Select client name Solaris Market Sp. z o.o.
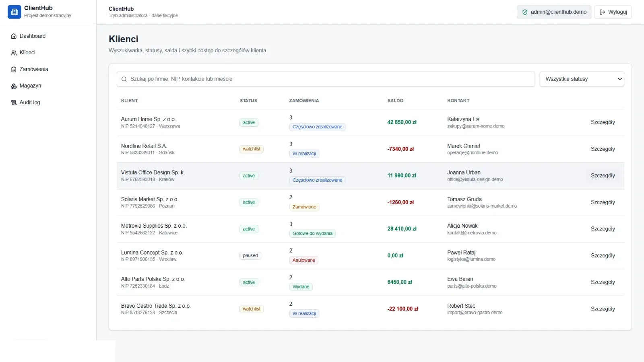This screenshot has height=362, width=644. tap(150, 200)
